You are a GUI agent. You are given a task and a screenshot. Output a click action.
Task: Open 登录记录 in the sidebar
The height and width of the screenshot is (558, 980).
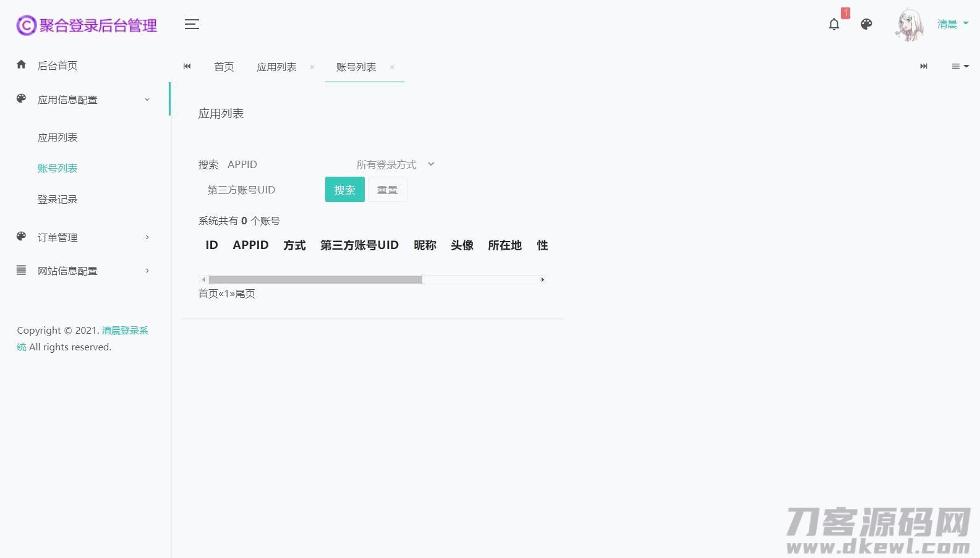(x=58, y=199)
